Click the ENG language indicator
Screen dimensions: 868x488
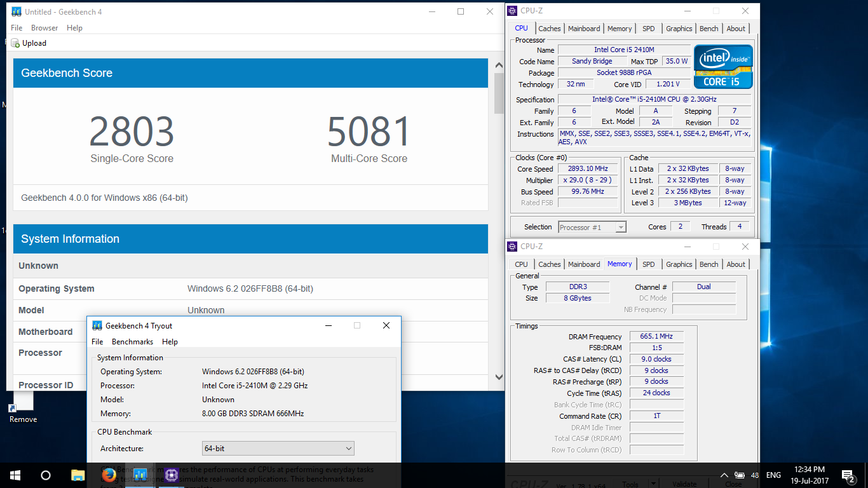click(773, 475)
